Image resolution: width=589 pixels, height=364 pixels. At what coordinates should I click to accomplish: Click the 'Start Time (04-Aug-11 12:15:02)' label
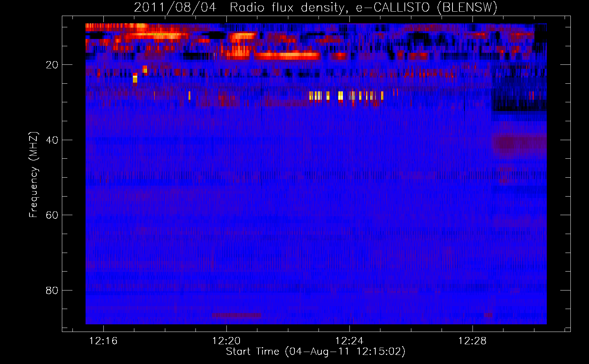(316, 352)
